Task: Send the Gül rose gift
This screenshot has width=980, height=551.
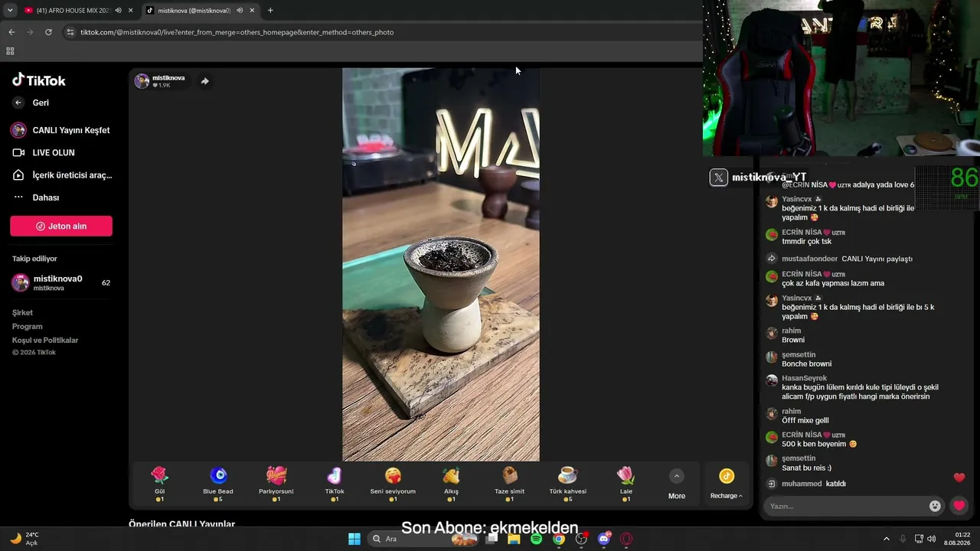Action: pos(159,484)
